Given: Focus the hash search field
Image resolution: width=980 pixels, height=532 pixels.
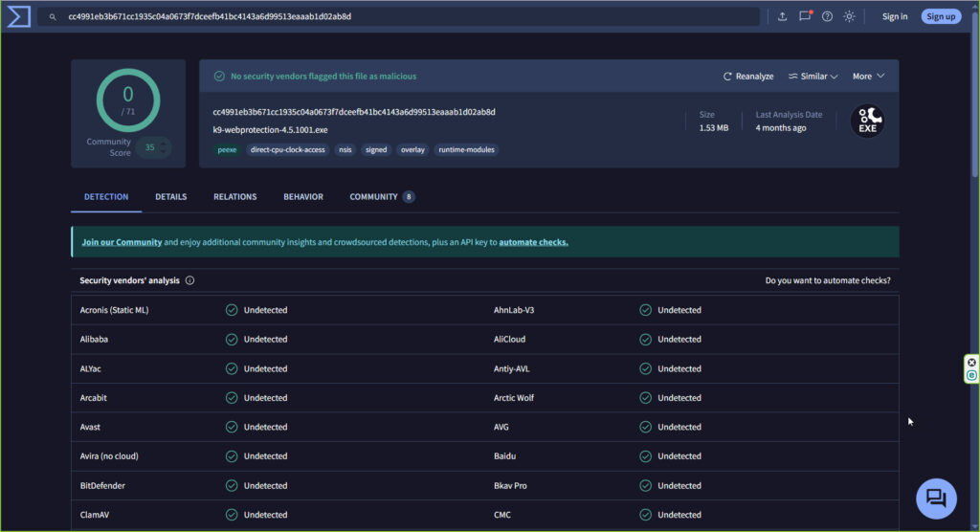Looking at the screenshot, I should [400, 17].
